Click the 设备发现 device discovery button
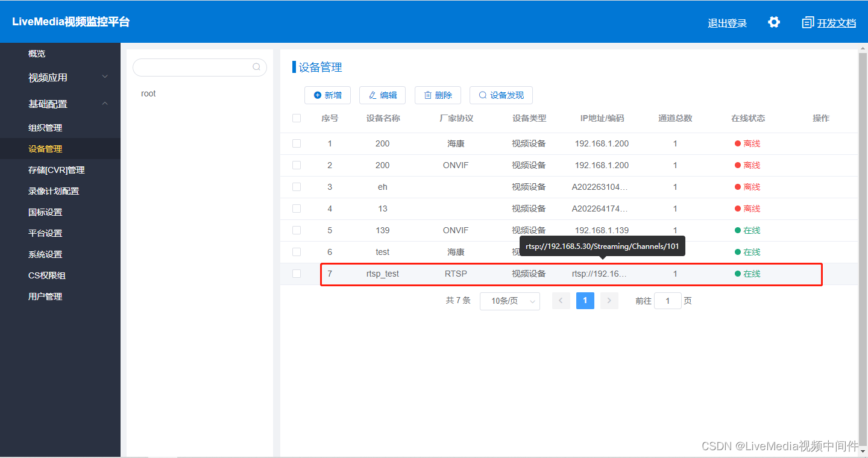This screenshot has width=868, height=458. 501,95
